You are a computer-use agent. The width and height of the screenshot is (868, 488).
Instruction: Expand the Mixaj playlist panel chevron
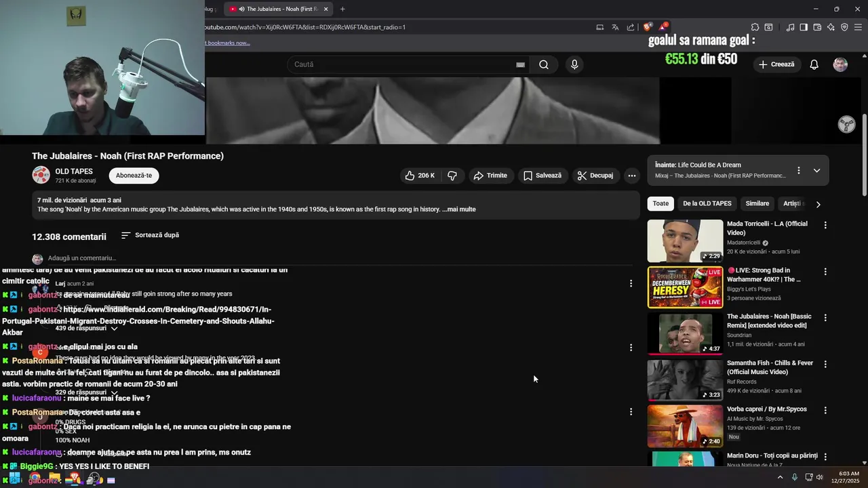(816, 170)
